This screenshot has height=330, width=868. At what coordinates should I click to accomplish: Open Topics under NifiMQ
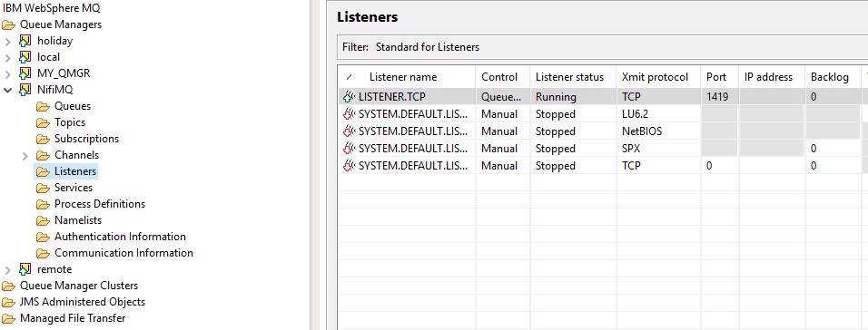(70, 122)
